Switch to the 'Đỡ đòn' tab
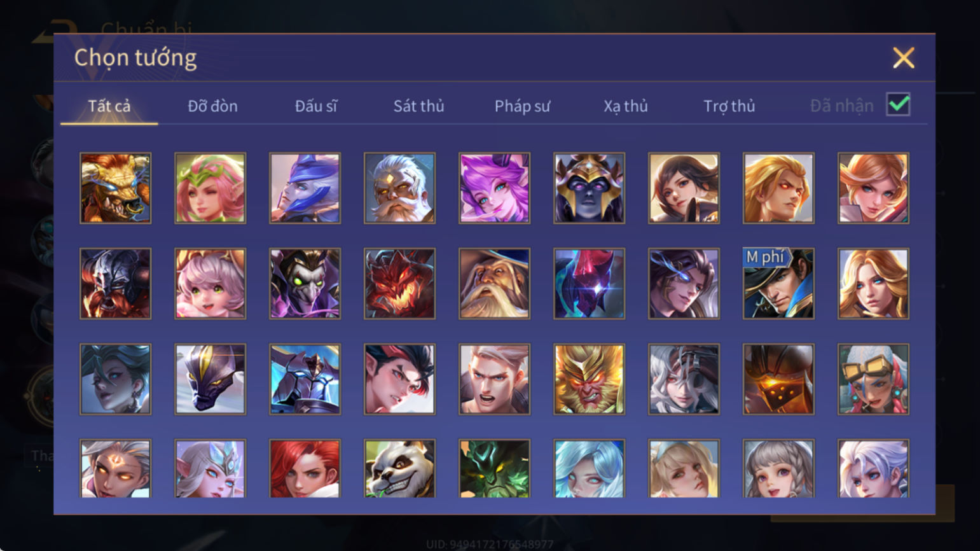Image resolution: width=980 pixels, height=551 pixels. (x=212, y=106)
